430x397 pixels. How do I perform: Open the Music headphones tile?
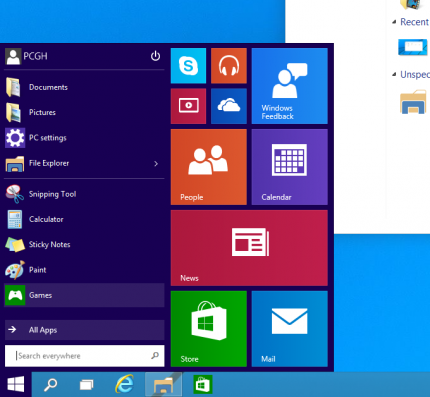pos(229,66)
